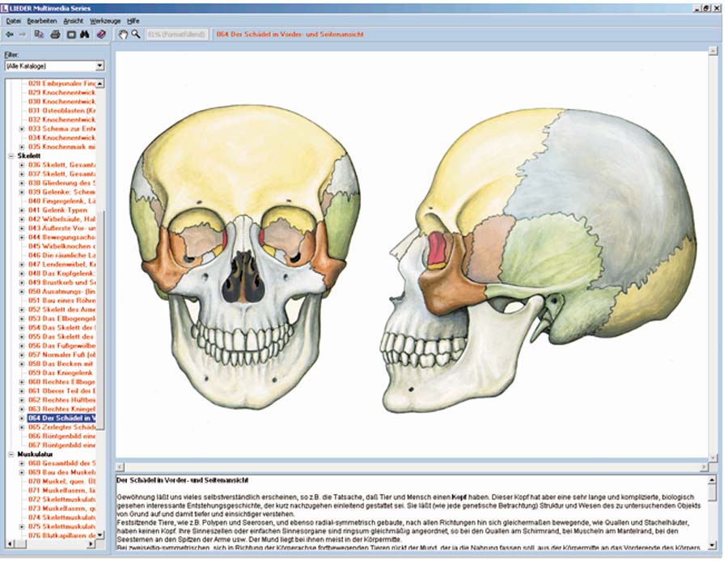This screenshot has height=562, width=728.
Task: Open the Werkzeuge menu
Action: 104,19
